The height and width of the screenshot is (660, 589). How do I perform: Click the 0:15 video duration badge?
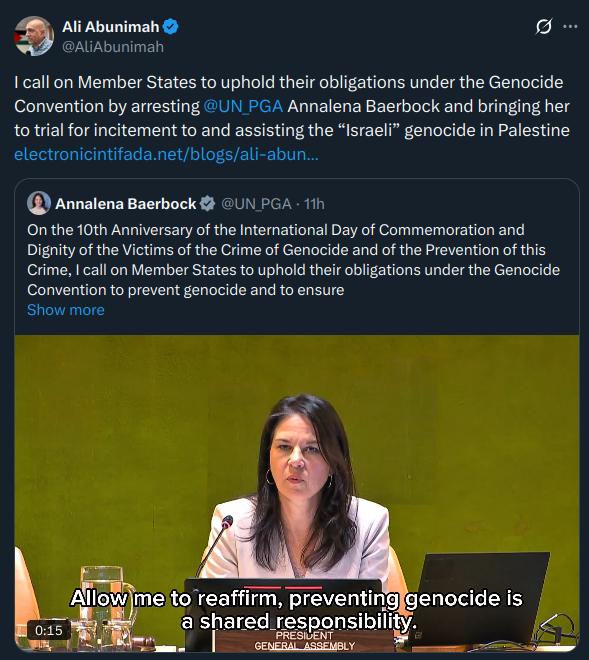[49, 630]
